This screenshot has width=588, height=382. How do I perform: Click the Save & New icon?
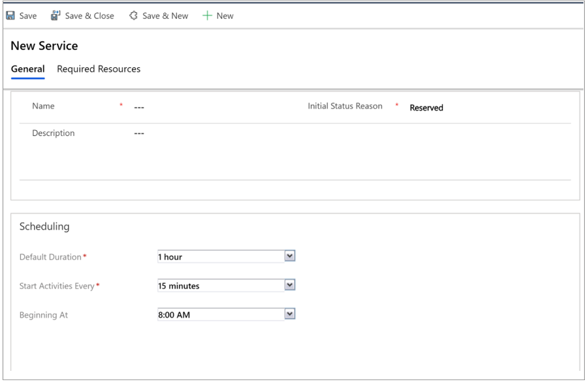click(133, 16)
